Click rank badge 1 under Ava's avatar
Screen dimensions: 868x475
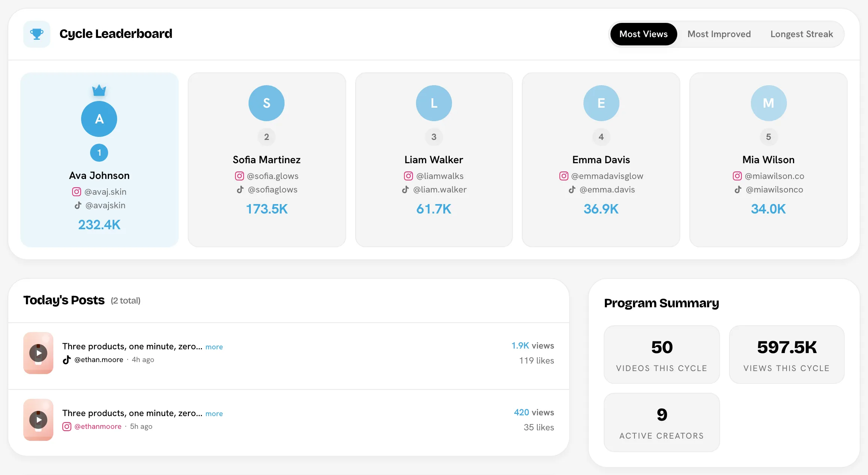(x=99, y=153)
